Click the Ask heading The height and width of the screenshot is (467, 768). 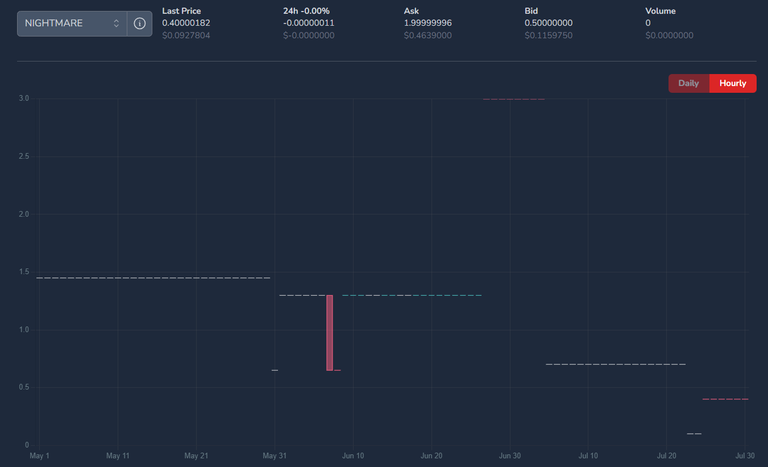point(411,11)
